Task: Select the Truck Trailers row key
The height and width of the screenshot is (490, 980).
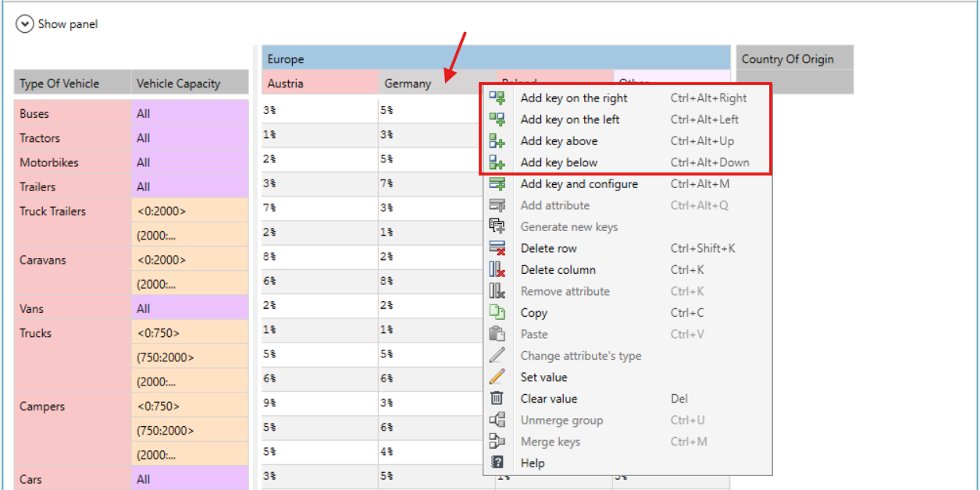Action: point(73,223)
